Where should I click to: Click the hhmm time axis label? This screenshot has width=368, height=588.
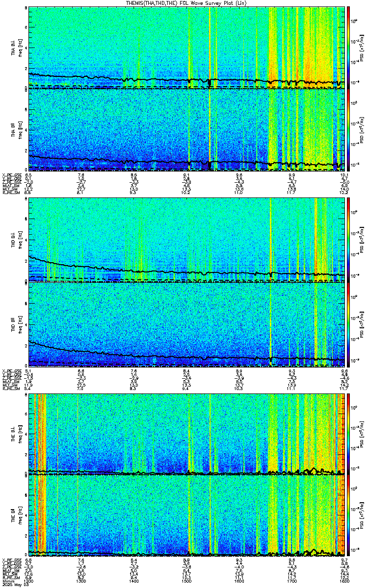tap(8, 581)
